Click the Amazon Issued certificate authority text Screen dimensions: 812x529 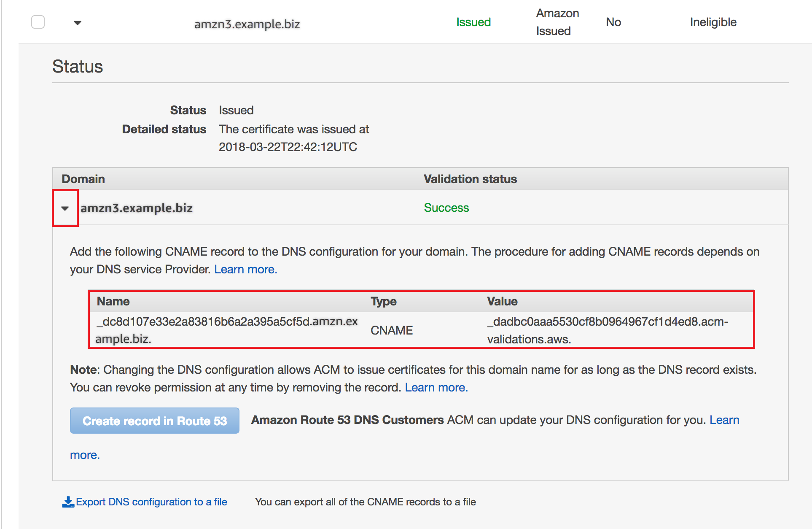click(x=557, y=22)
